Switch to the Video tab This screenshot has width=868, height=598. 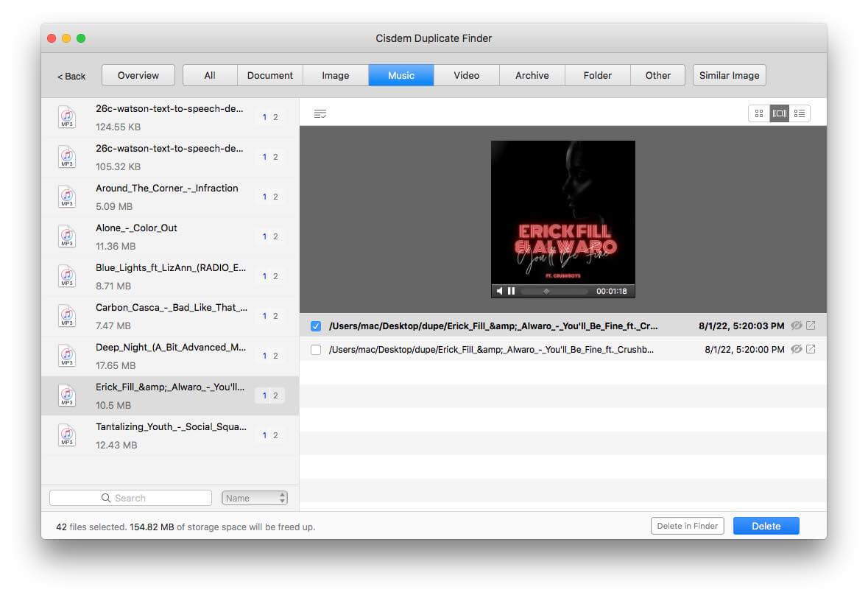click(467, 75)
